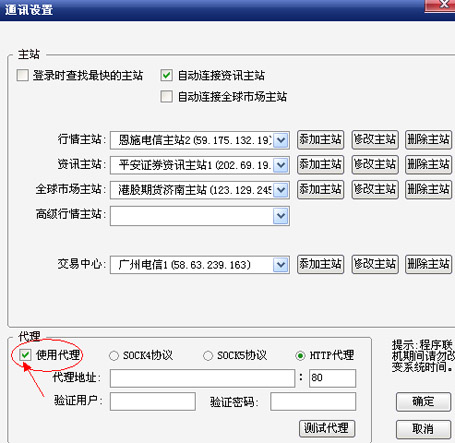This screenshot has width=455, height=443.
Task: Choose SOCK5协议 radio option
Action: 208,356
